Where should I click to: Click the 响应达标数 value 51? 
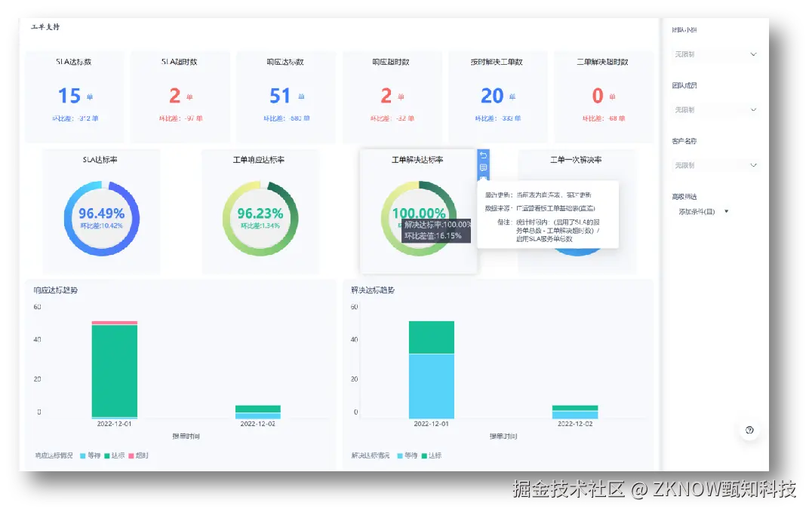click(280, 96)
